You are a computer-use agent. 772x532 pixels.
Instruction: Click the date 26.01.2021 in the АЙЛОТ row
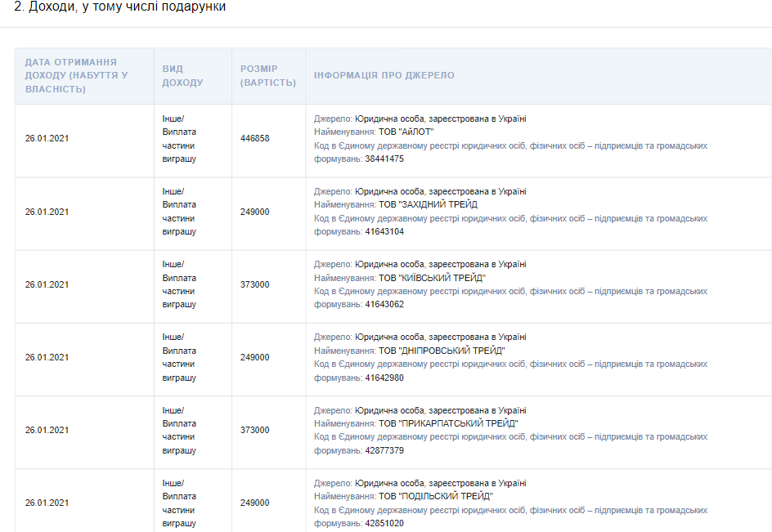pyautogui.click(x=47, y=139)
